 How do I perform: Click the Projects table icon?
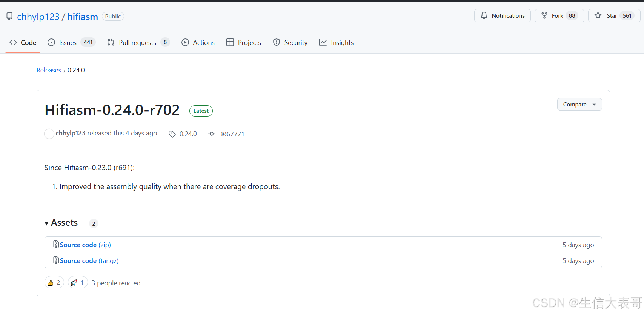pyautogui.click(x=230, y=42)
